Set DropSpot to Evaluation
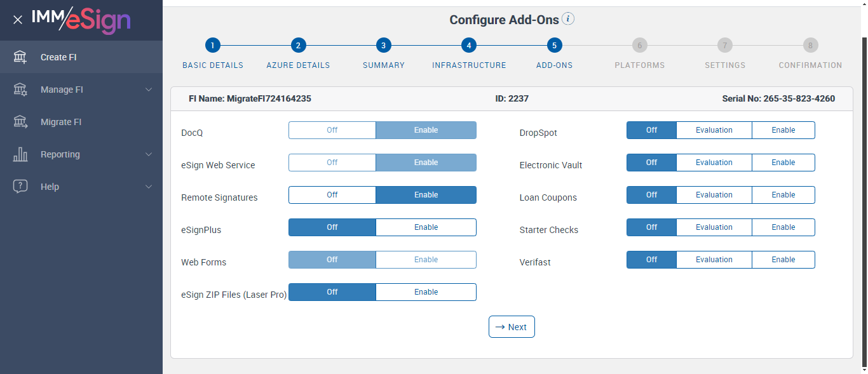Image resolution: width=868 pixels, height=374 pixels. [714, 130]
